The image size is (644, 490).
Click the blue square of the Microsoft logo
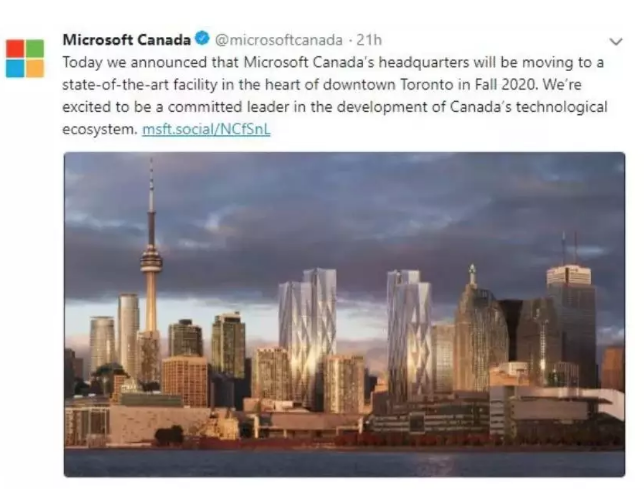tap(16, 68)
